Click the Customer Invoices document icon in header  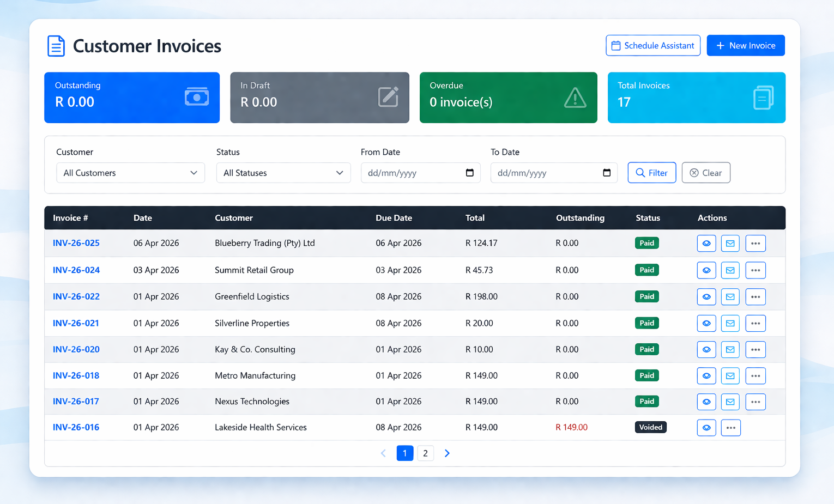56,45
